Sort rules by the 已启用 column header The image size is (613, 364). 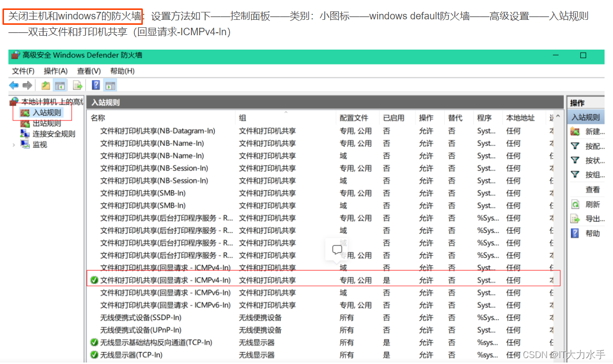click(x=393, y=118)
